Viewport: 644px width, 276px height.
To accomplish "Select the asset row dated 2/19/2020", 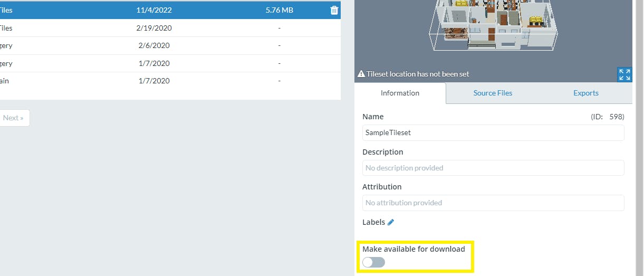I will (x=154, y=28).
